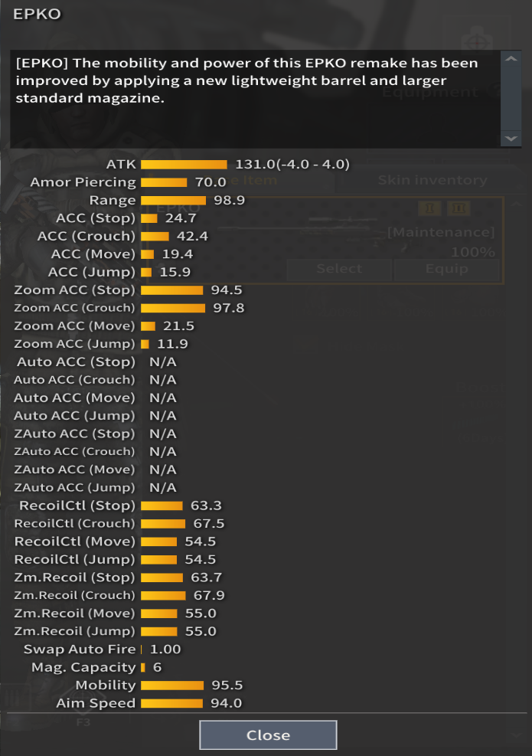This screenshot has height=756, width=532.
Task: Switch to the Skin inventory tab
Action: click(x=432, y=180)
